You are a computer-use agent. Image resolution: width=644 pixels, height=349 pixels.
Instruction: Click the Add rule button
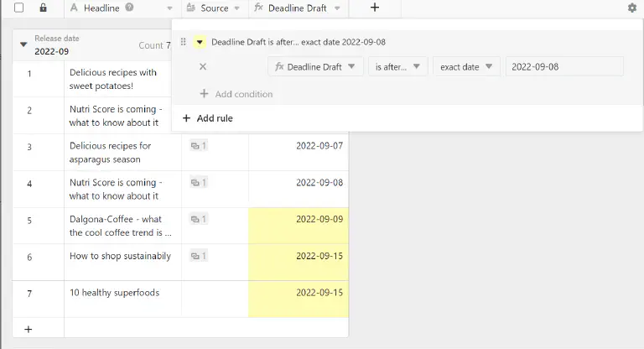click(207, 118)
